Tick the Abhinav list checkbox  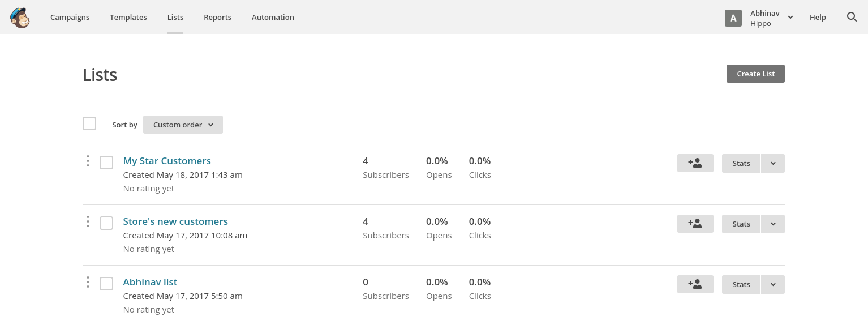point(106,284)
